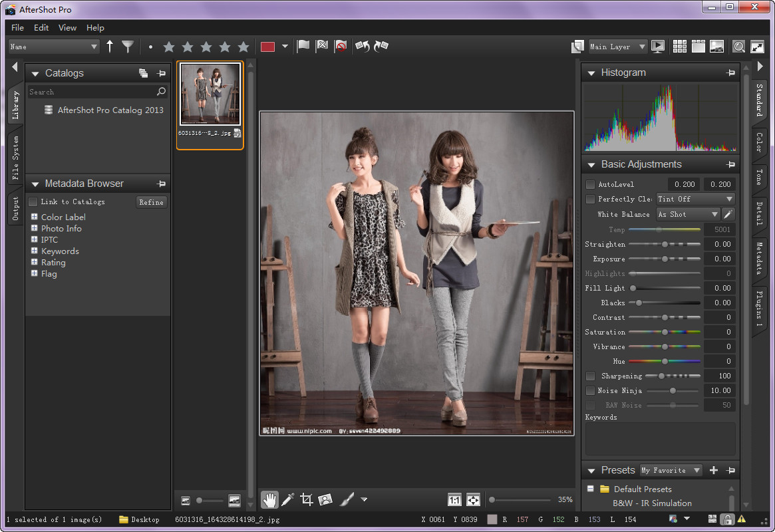Activate the magnifier loupe tool
The height and width of the screenshot is (532, 775).
(x=738, y=47)
